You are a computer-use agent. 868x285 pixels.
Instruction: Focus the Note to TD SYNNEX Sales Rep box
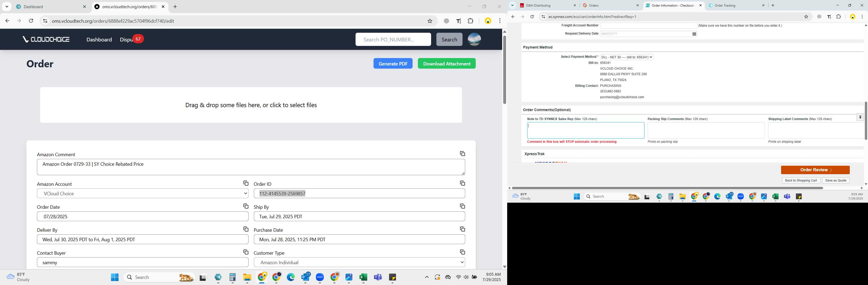click(x=586, y=130)
